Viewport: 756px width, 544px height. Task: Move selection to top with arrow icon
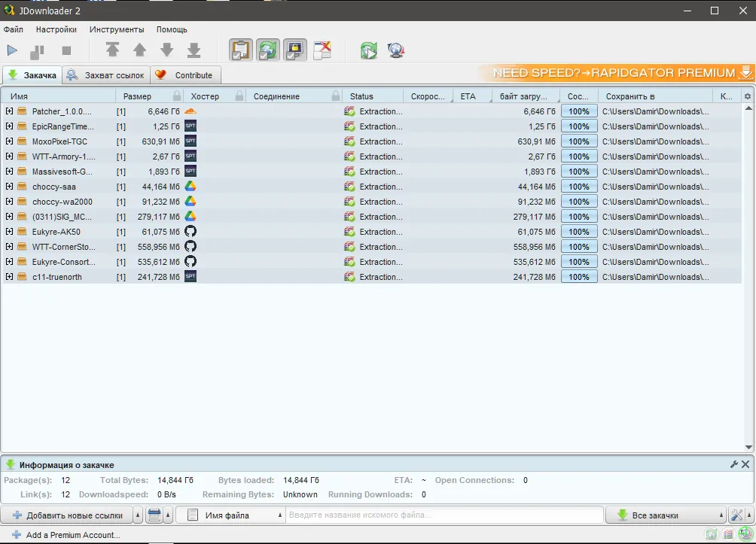pos(112,50)
